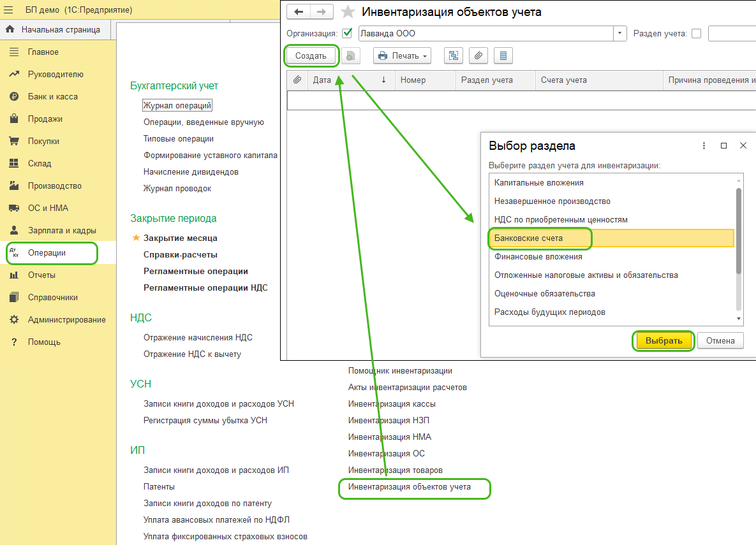Open the hamburger main menu icon
The image size is (756, 545).
coord(9,10)
